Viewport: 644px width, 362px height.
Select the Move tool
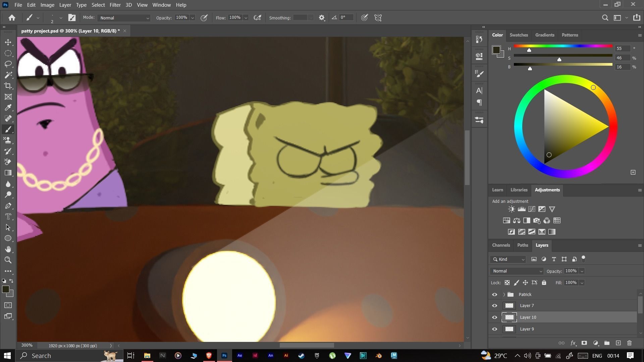(x=8, y=42)
